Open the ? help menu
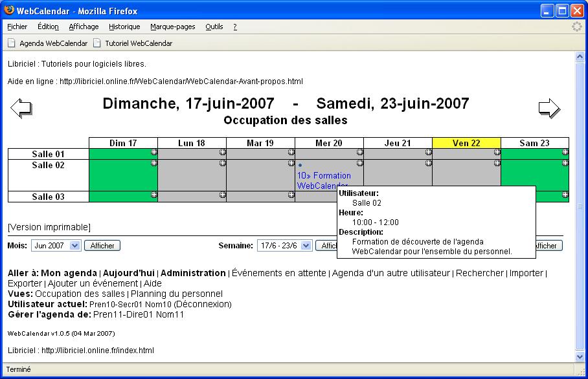This screenshot has width=588, height=379. click(235, 27)
